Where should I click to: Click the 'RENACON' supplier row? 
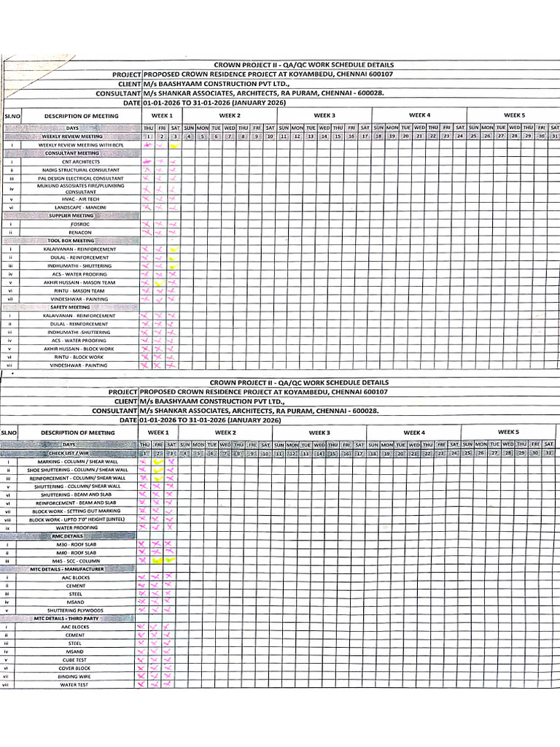point(80,233)
